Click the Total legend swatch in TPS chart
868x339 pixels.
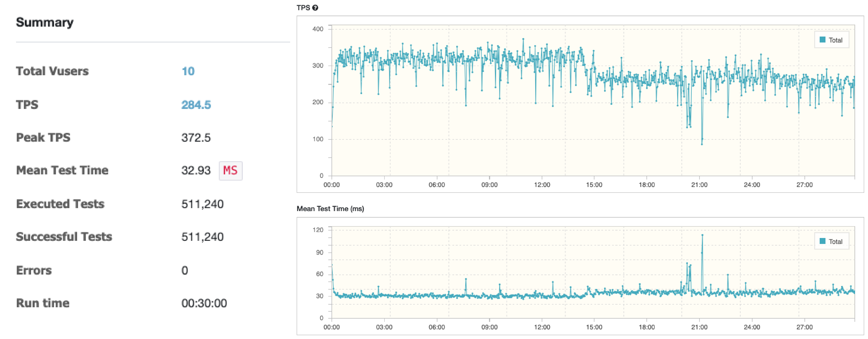coord(823,40)
